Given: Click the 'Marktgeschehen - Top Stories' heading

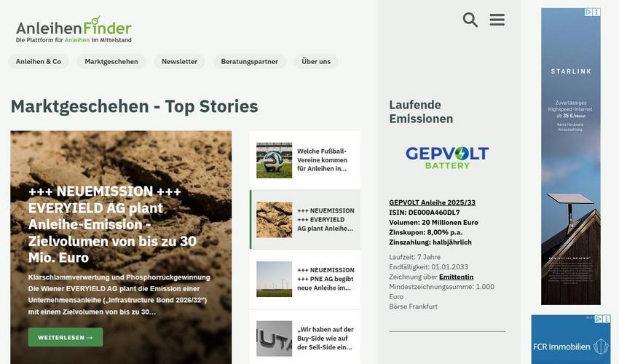Looking at the screenshot, I should click(x=134, y=106).
